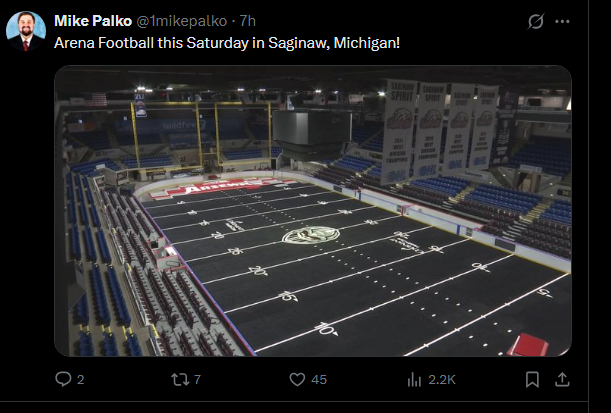Click the like count of 45
Viewport: 611px width, 413px height.
tap(319, 380)
